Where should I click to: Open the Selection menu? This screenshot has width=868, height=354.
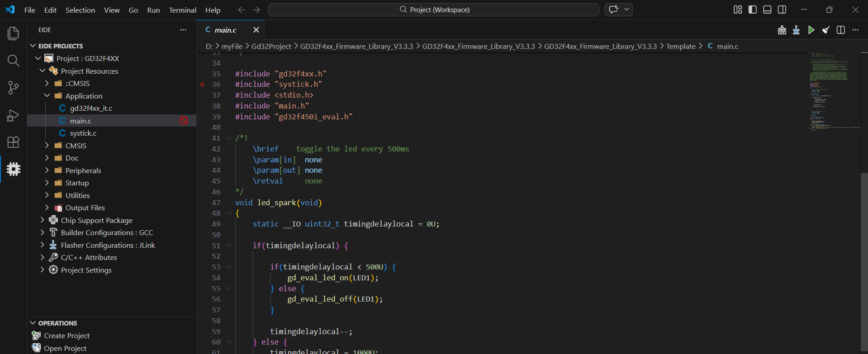pyautogui.click(x=80, y=10)
